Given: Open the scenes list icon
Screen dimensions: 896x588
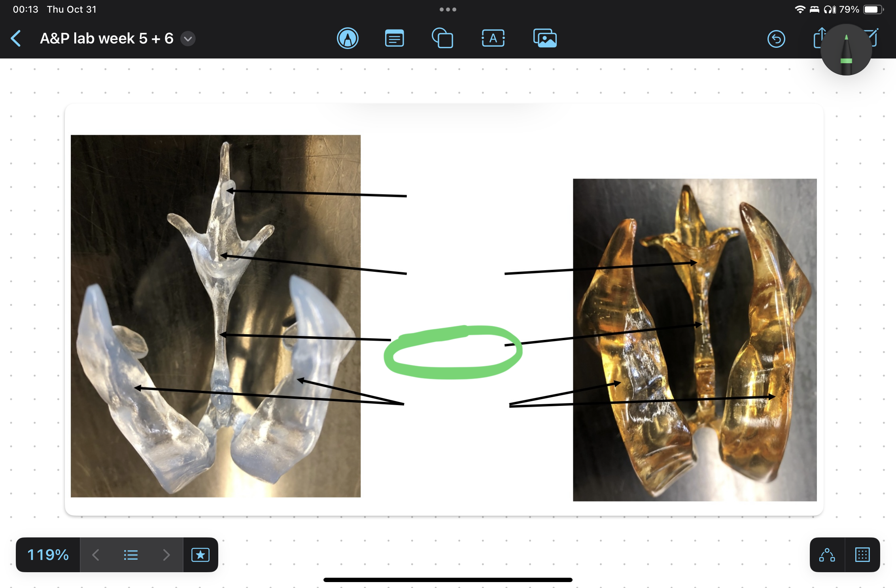Looking at the screenshot, I should [131, 555].
